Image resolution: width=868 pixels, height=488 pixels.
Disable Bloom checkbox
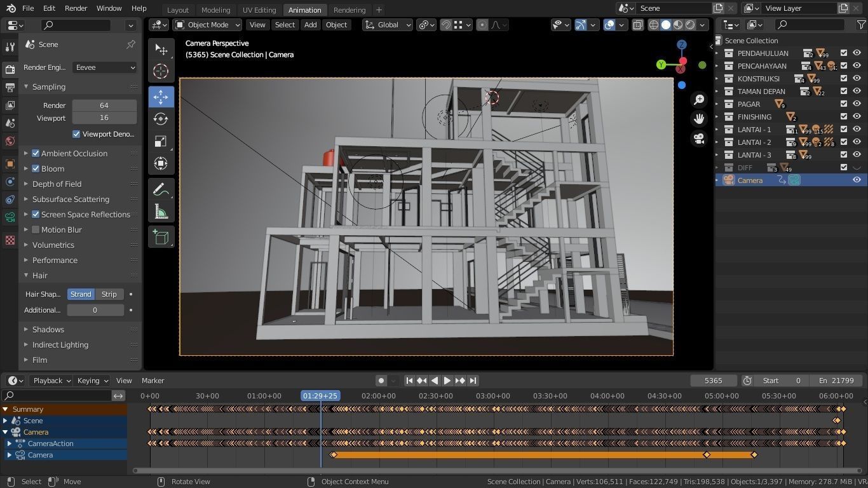[x=36, y=168]
